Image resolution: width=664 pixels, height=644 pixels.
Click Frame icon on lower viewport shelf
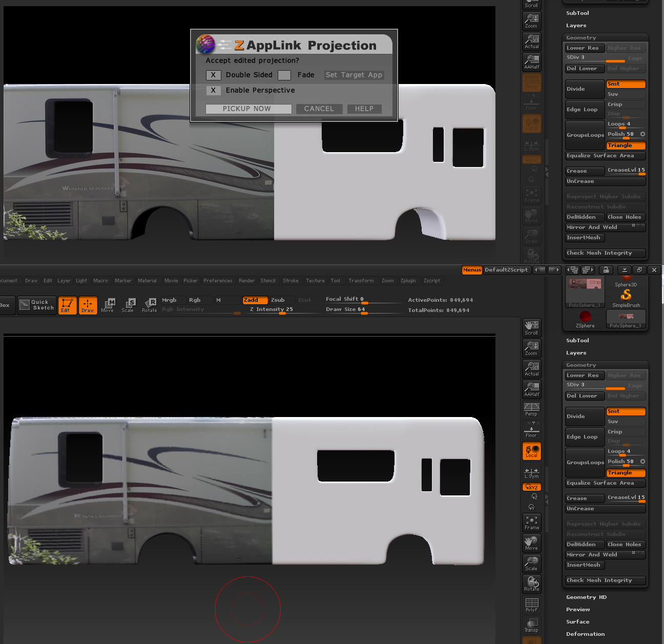click(x=532, y=523)
